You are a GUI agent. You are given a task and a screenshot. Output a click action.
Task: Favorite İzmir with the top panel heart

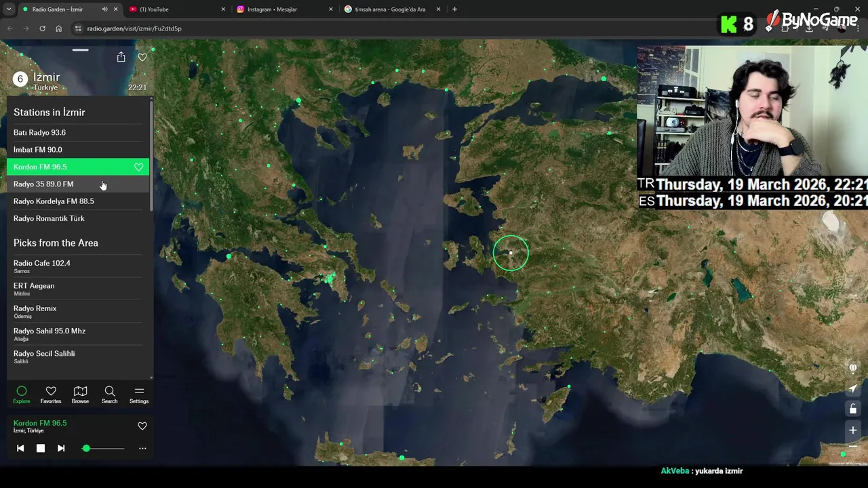pos(142,58)
